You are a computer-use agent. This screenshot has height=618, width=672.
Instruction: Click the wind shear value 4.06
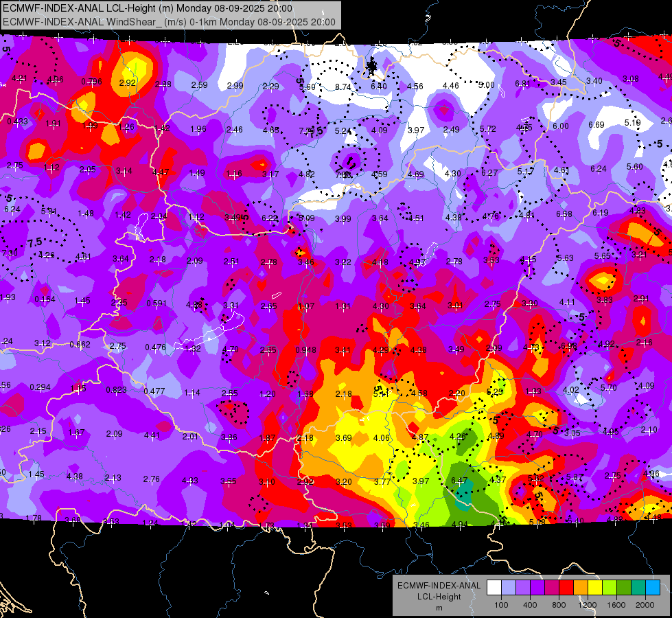(x=382, y=438)
